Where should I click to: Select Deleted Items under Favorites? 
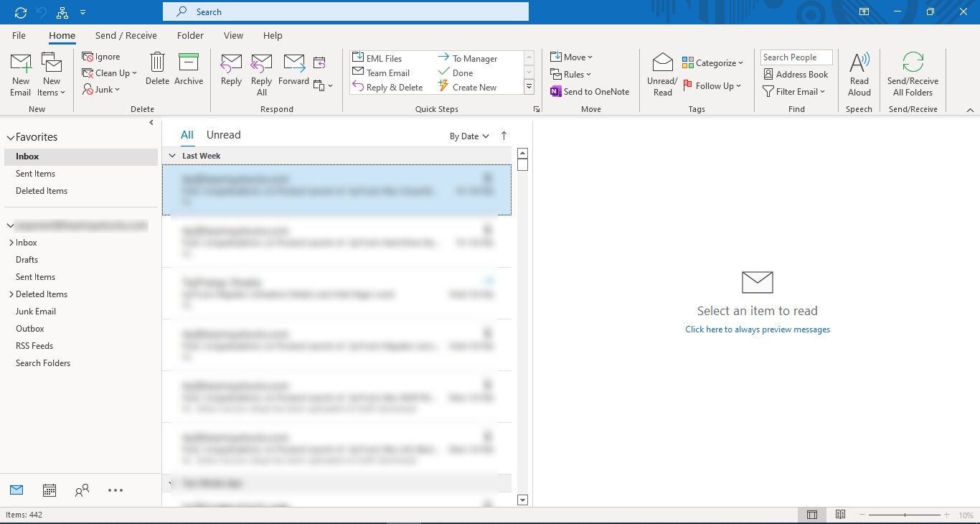point(42,191)
